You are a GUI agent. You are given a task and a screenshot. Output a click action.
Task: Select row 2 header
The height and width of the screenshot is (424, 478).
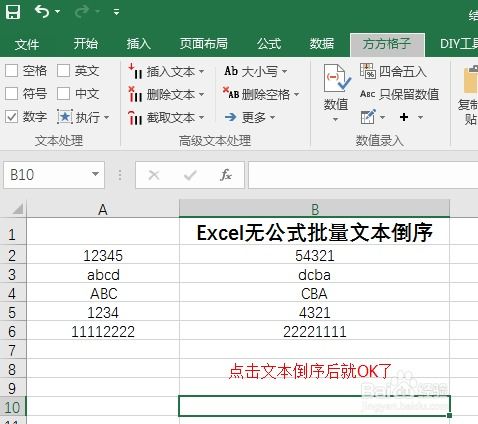click(12, 255)
